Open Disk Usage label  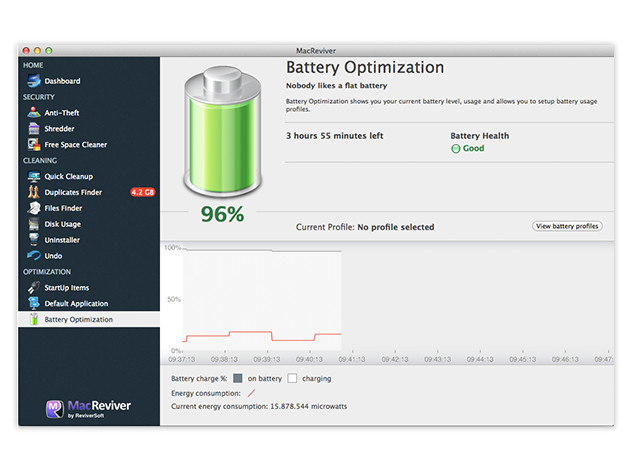(x=63, y=224)
